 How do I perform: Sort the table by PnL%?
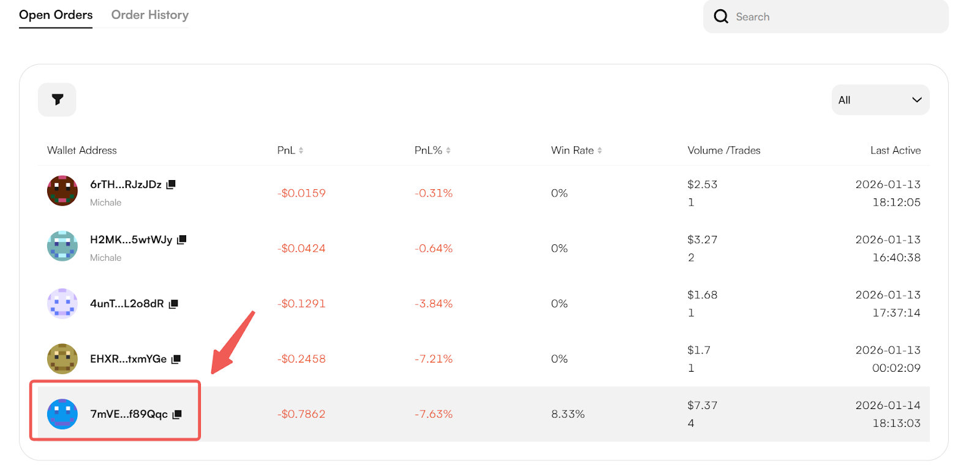click(448, 151)
